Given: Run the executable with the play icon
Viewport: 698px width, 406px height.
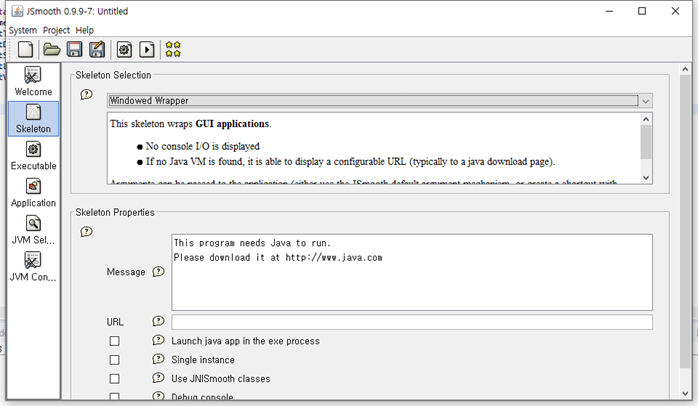Looking at the screenshot, I should 147,49.
